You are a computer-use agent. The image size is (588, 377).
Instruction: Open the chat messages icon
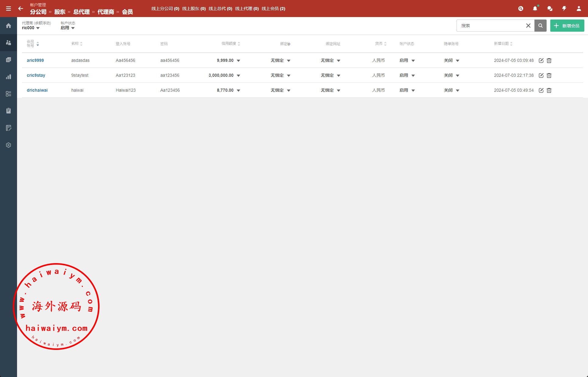pos(550,9)
